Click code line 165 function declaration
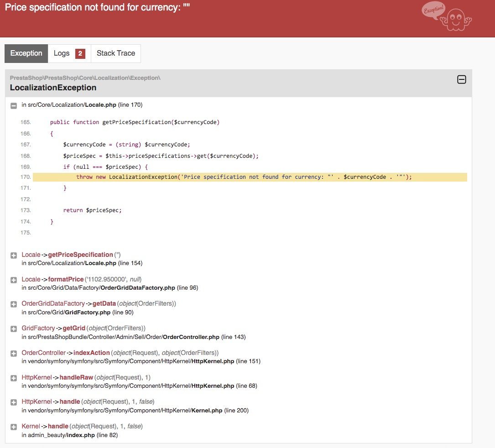 point(135,122)
